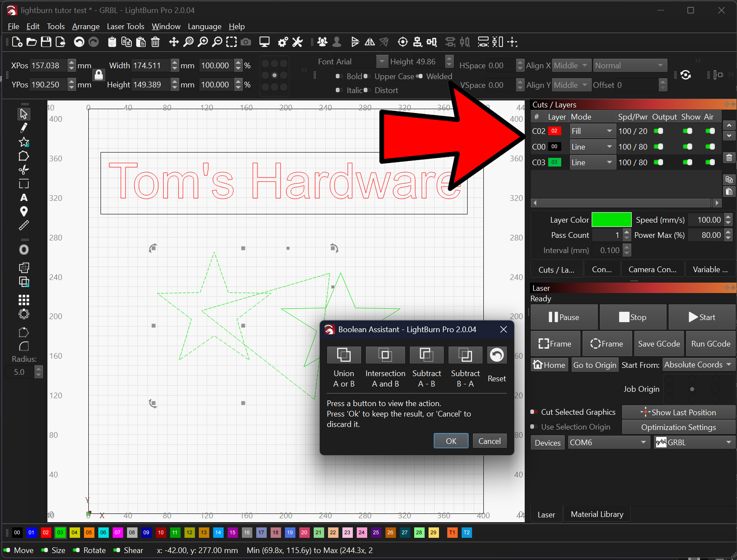Click the camera capture icon in the toolbar

(246, 42)
